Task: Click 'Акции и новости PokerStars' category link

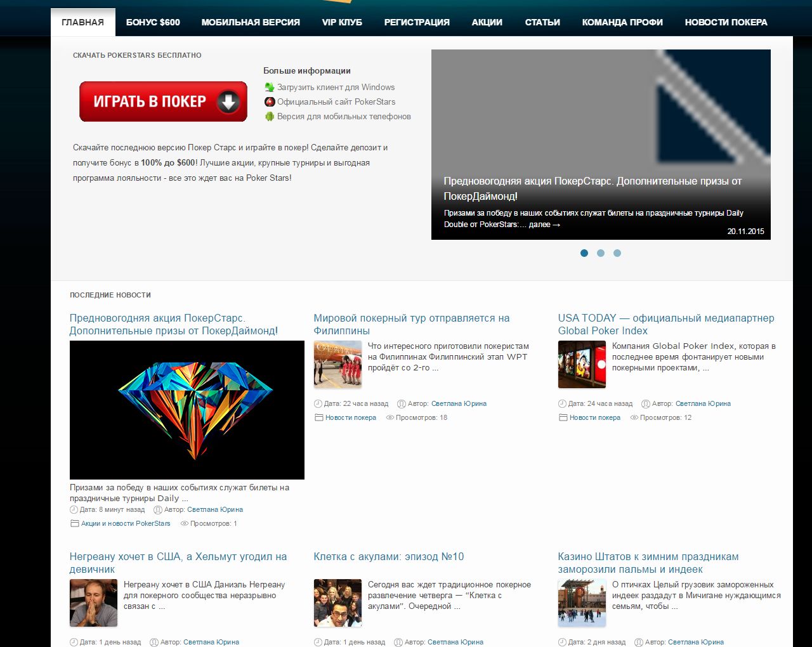Action: (x=126, y=523)
